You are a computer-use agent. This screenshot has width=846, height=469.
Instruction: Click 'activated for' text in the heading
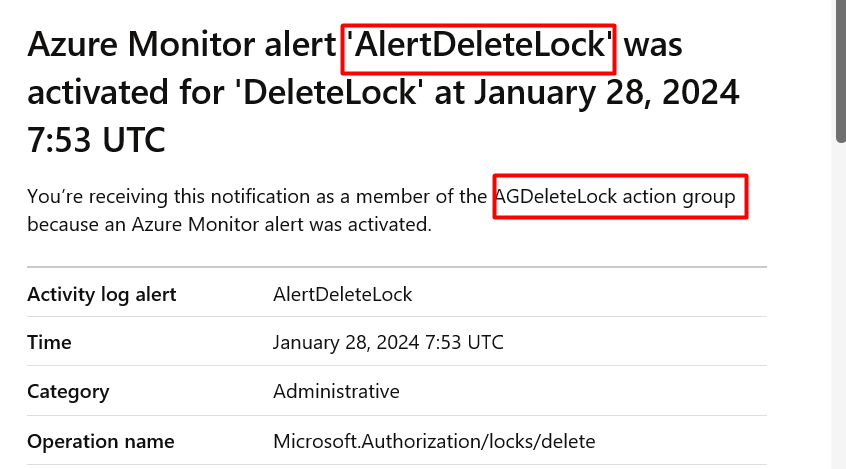126,92
